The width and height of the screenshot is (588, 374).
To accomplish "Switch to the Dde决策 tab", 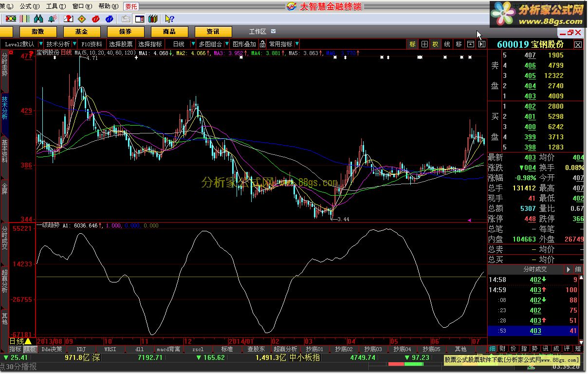I will tap(52, 349).
